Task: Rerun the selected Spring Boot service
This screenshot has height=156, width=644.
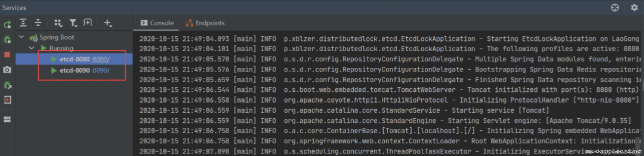Action: [7, 24]
